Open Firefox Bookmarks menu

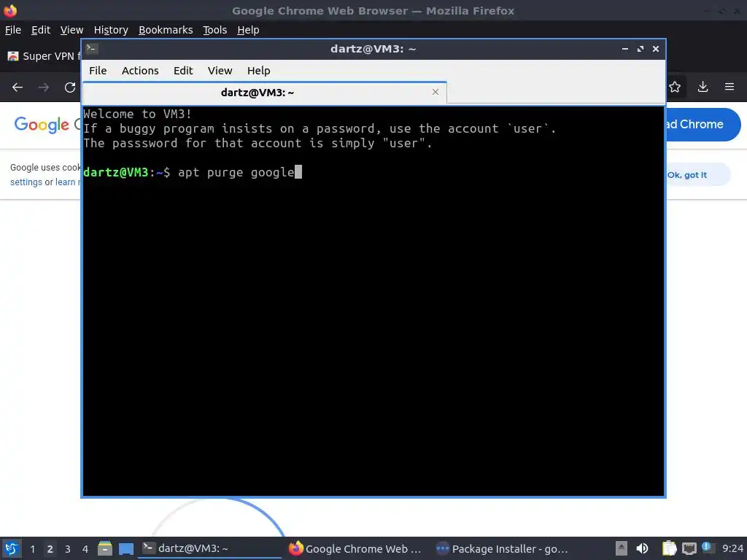point(166,30)
